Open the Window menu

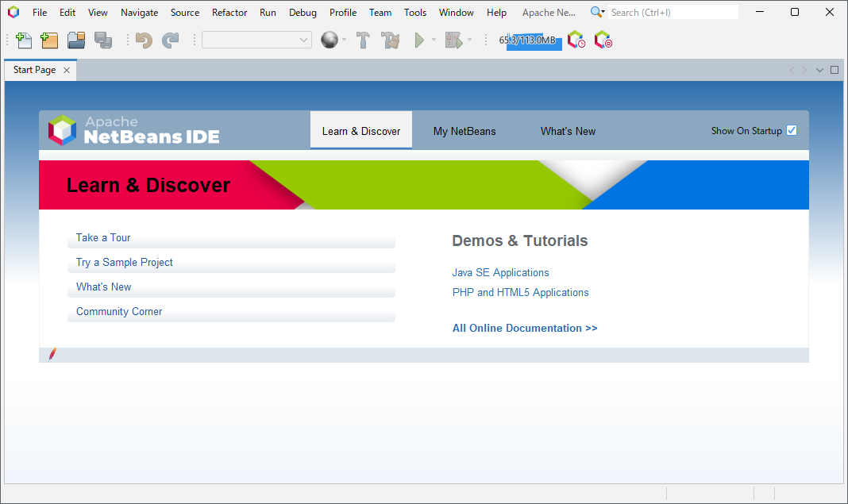pos(456,13)
